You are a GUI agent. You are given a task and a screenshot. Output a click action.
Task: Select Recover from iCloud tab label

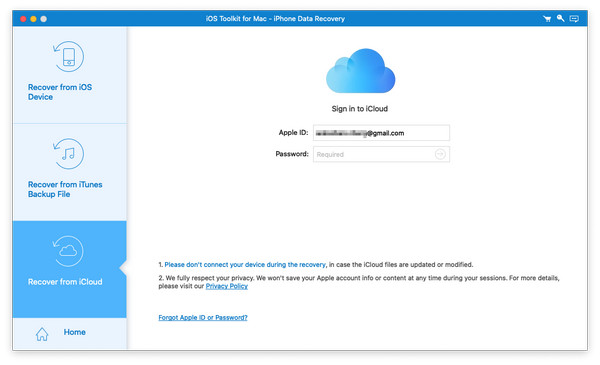click(65, 282)
